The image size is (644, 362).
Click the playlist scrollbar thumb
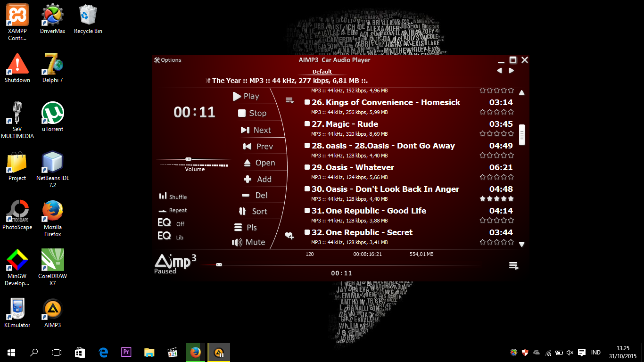click(x=522, y=135)
